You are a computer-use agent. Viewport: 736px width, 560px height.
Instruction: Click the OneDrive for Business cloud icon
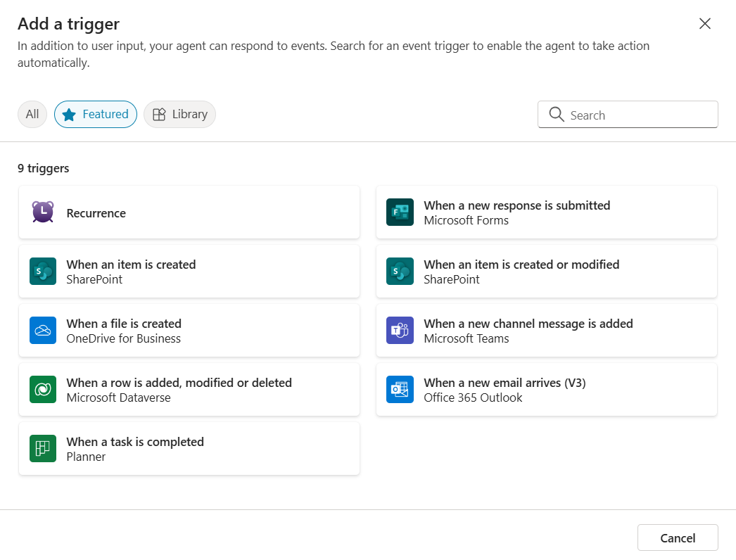[43, 330]
